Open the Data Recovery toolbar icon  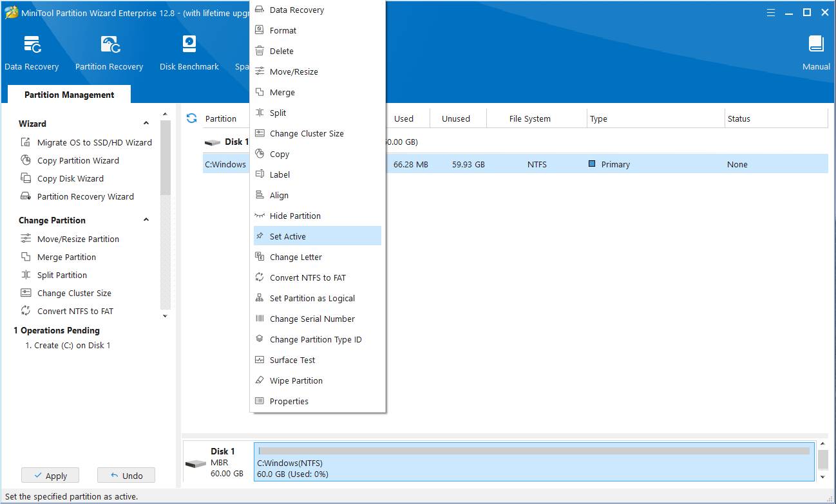point(32,46)
